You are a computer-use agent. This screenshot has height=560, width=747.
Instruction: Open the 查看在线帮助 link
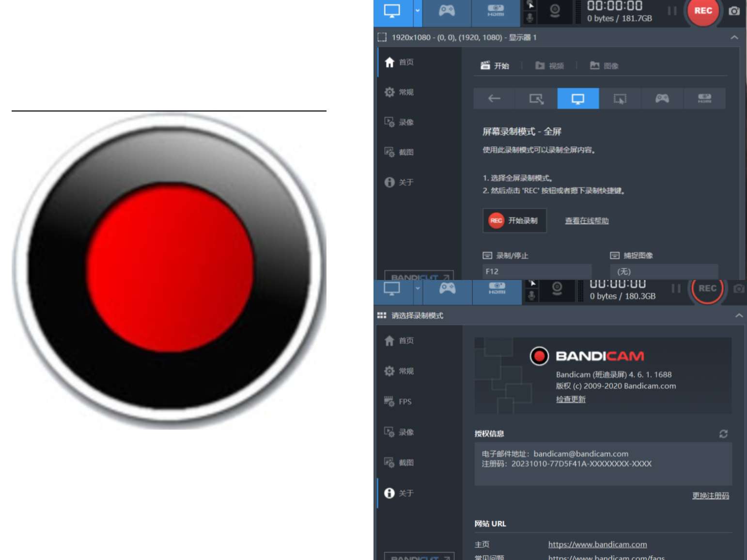(587, 221)
